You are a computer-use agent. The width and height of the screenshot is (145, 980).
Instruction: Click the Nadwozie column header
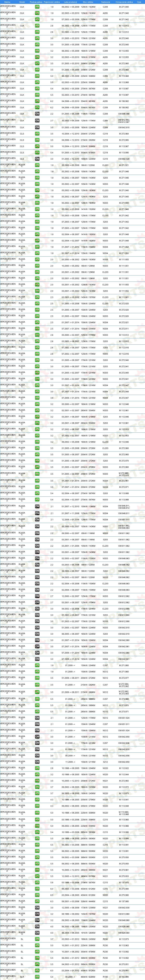click(x=106, y=2)
